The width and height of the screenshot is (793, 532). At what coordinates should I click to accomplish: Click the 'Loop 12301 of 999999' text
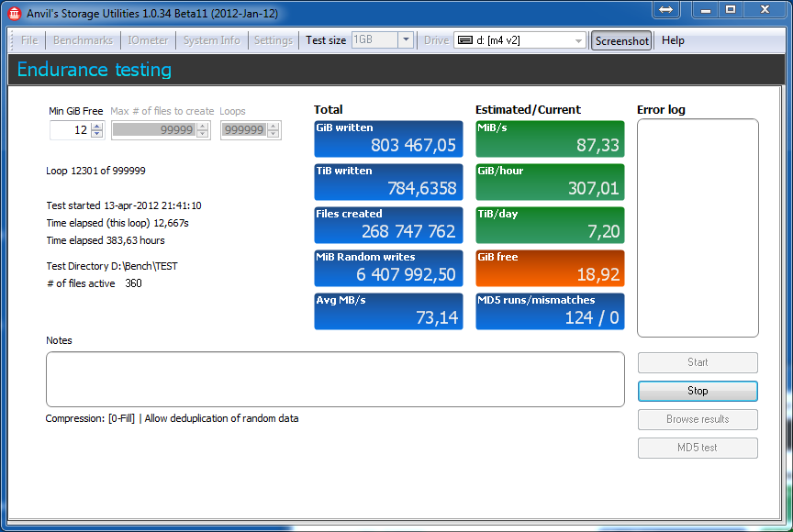tap(95, 171)
